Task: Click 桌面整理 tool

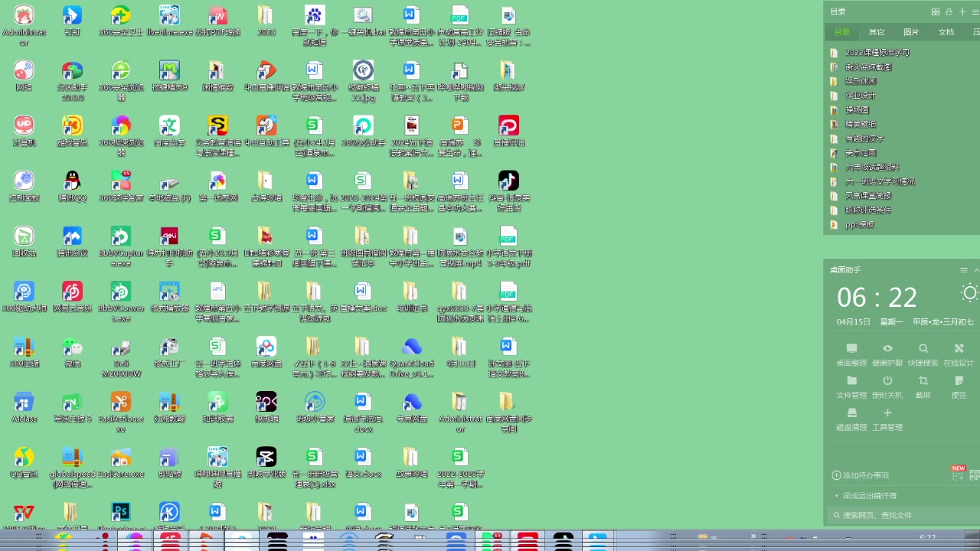Action: (851, 354)
